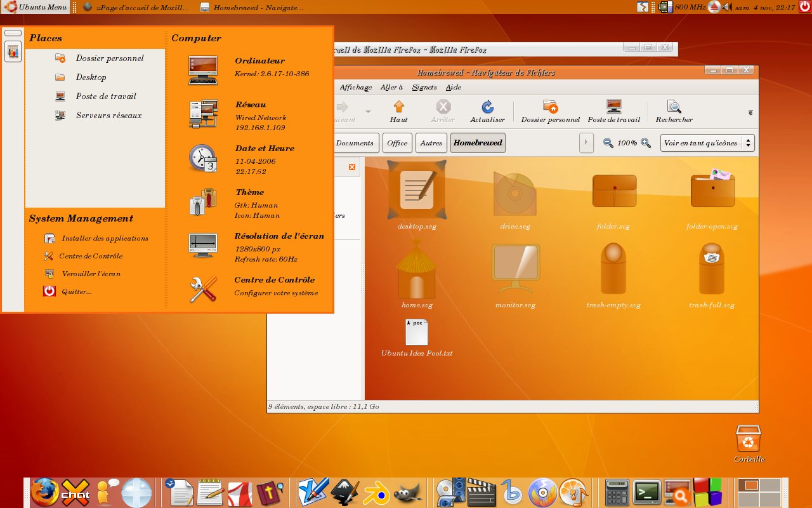Open the calculator from the dock
Image resolution: width=812 pixels, height=508 pixels.
(617, 493)
